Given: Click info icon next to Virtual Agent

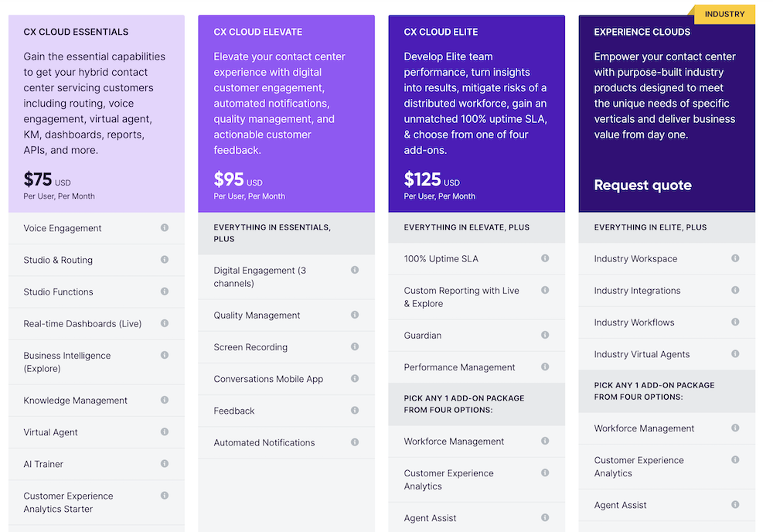Looking at the screenshot, I should tap(165, 431).
